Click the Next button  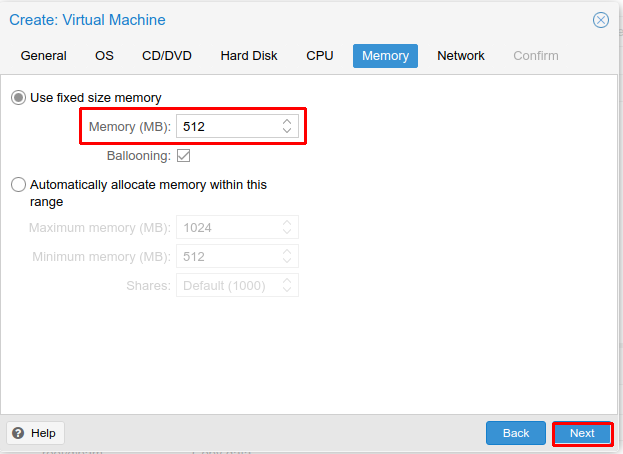[x=582, y=433]
